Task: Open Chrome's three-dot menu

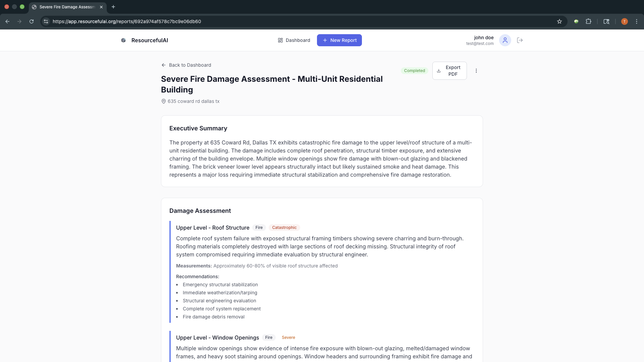Action: (637, 21)
